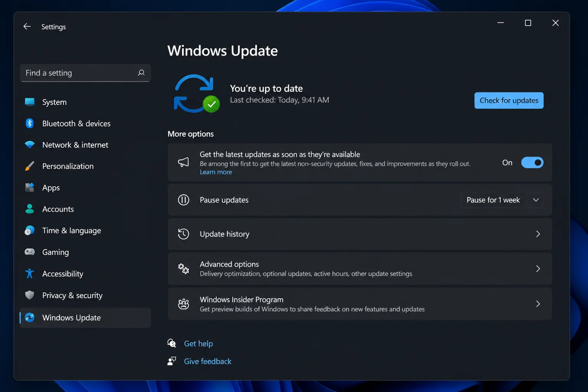
Task: Click Pause for 1 week button
Action: pyautogui.click(x=493, y=200)
